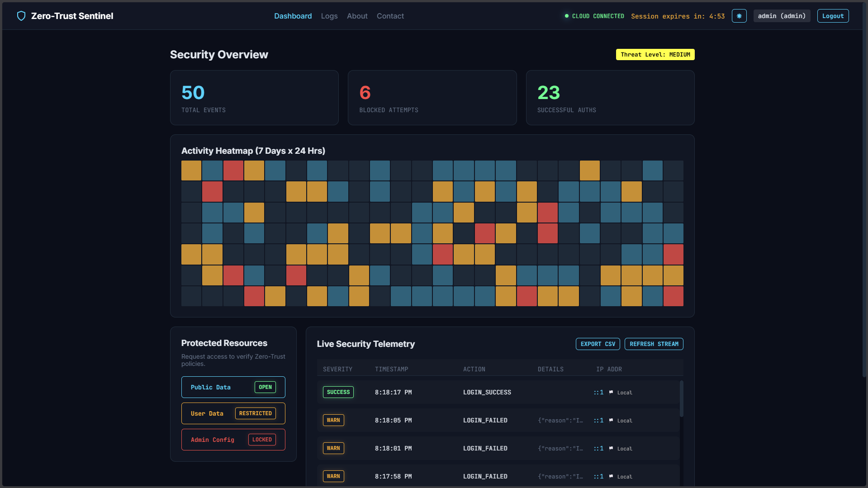Screen dimensions: 868x488
Task: Click the WARN badge at 8:18:01 PM
Action: tap(333, 448)
